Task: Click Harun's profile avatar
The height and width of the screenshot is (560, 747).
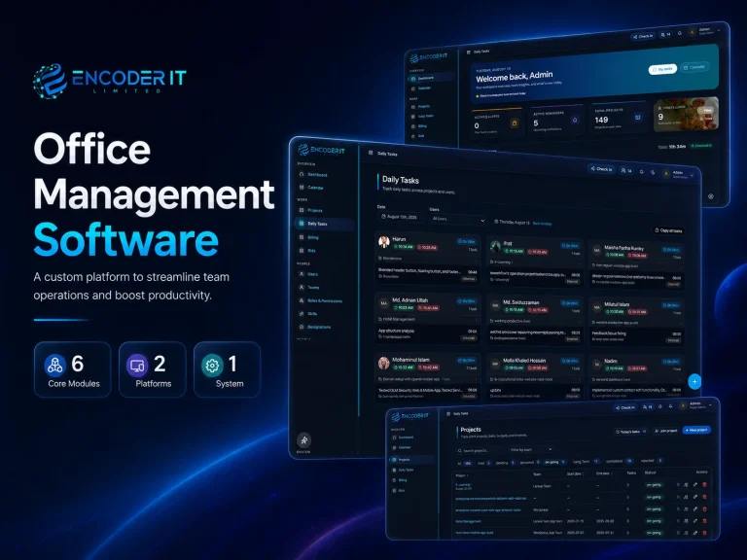Action: pyautogui.click(x=384, y=242)
